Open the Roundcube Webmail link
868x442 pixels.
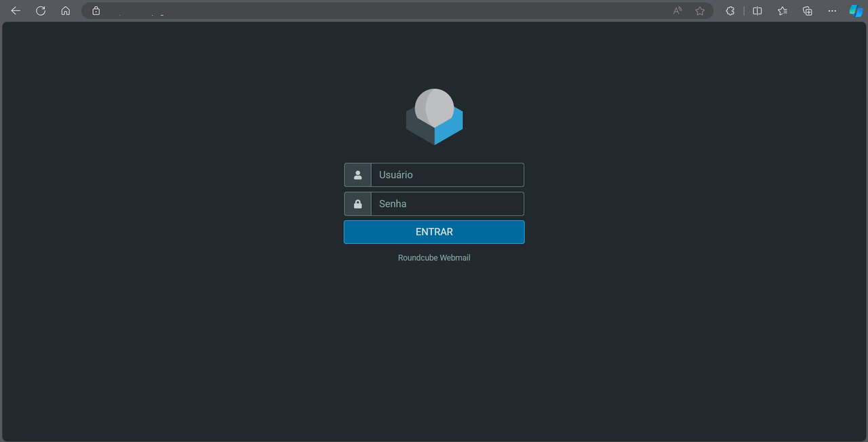coord(434,258)
